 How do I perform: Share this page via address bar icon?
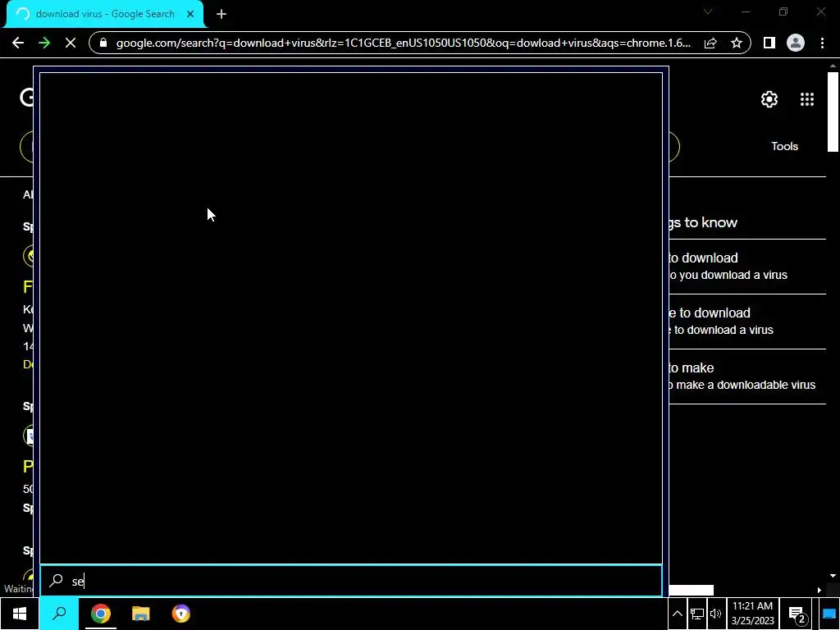click(x=710, y=43)
